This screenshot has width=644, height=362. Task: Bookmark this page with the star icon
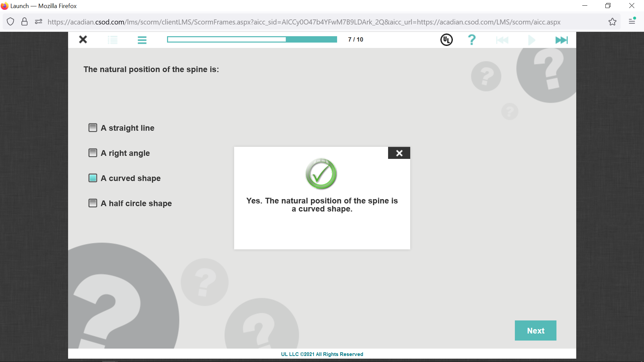tap(612, 22)
